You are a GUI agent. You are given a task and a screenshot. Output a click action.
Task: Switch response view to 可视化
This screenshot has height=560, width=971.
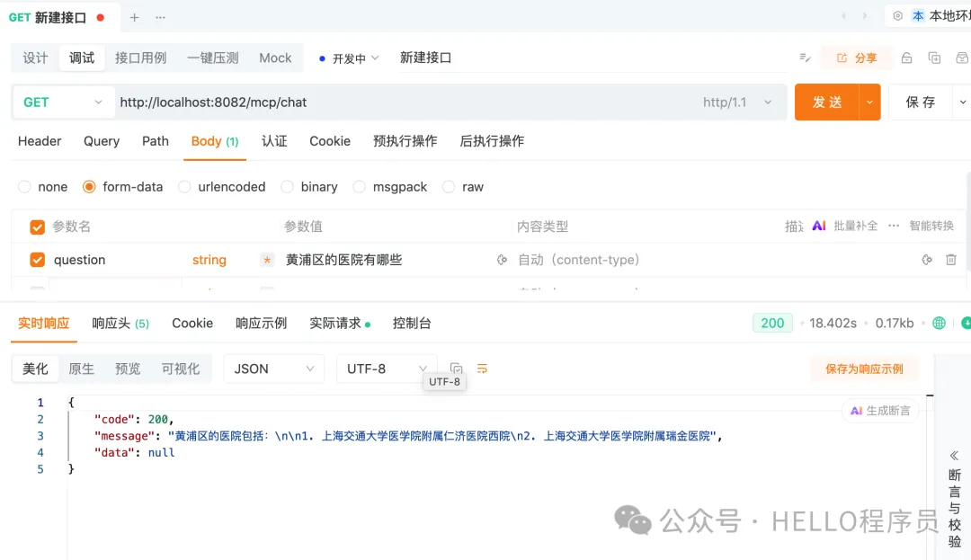click(181, 369)
